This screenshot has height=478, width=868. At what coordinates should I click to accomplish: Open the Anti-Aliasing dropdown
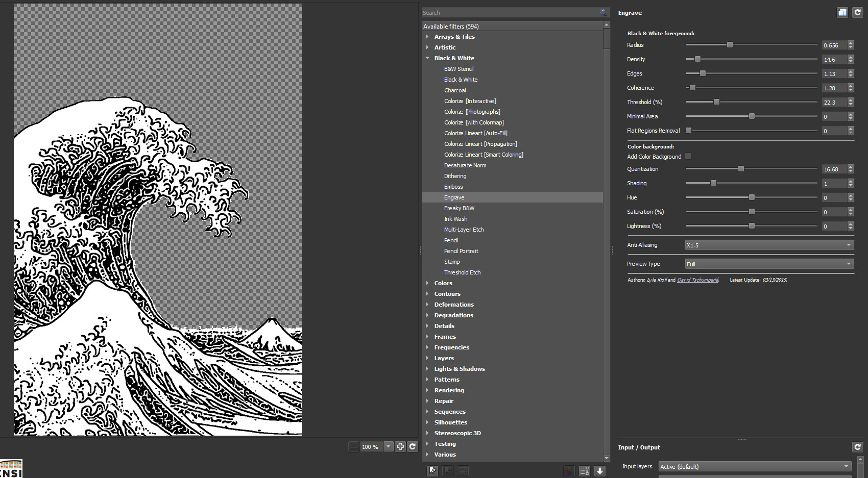coord(769,245)
